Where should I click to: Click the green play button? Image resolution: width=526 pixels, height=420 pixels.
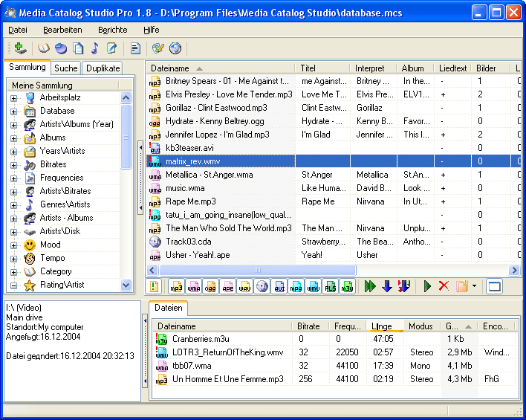[427, 287]
